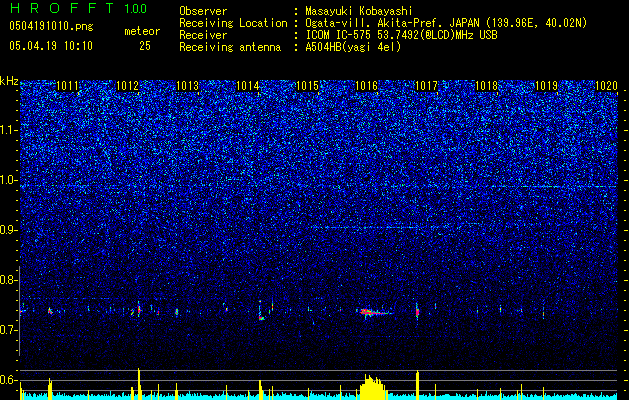Click the 'Receiver' field label
The width and height of the screenshot is (629, 400).
pyautogui.click(x=203, y=35)
